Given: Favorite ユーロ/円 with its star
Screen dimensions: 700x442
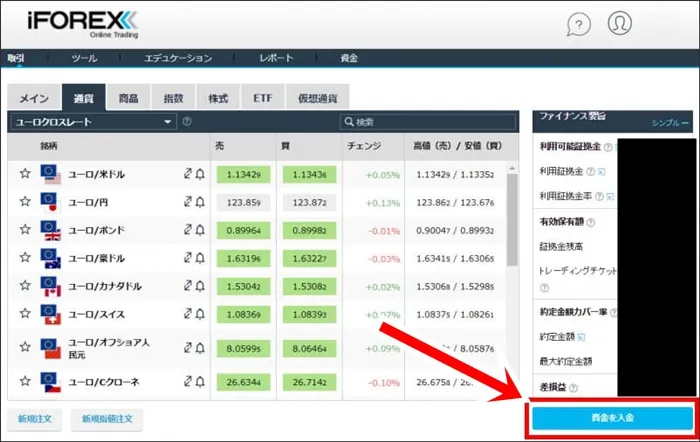Looking at the screenshot, I should (x=25, y=202).
